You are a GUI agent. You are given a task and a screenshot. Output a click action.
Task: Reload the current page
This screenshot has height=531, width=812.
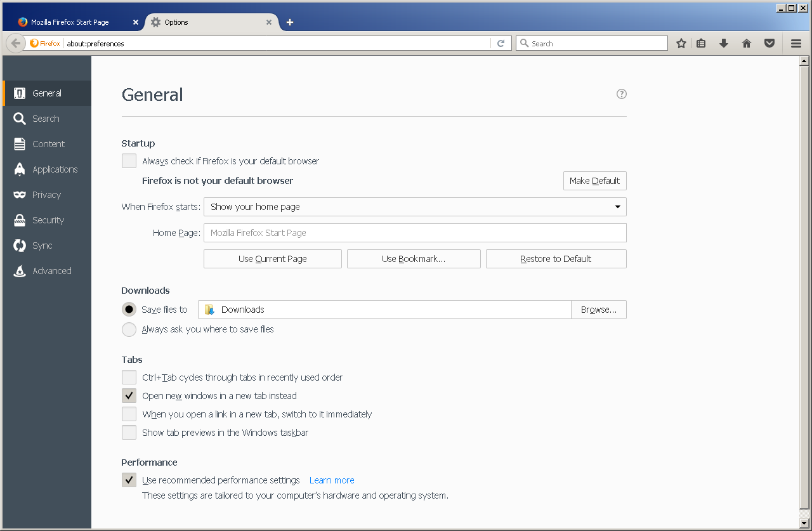pos(501,43)
